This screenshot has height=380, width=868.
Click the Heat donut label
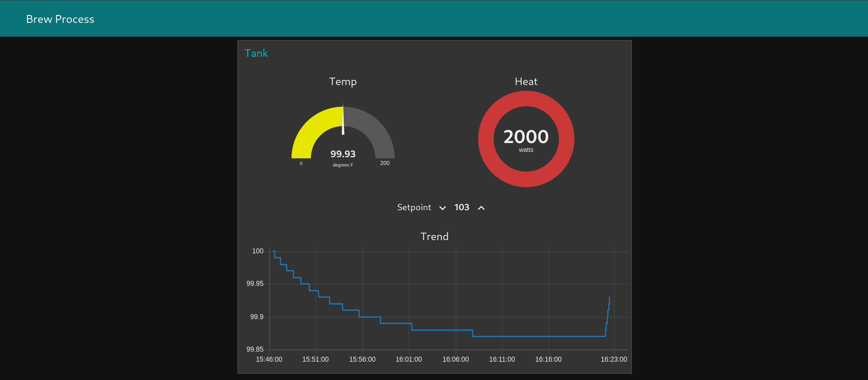526,82
